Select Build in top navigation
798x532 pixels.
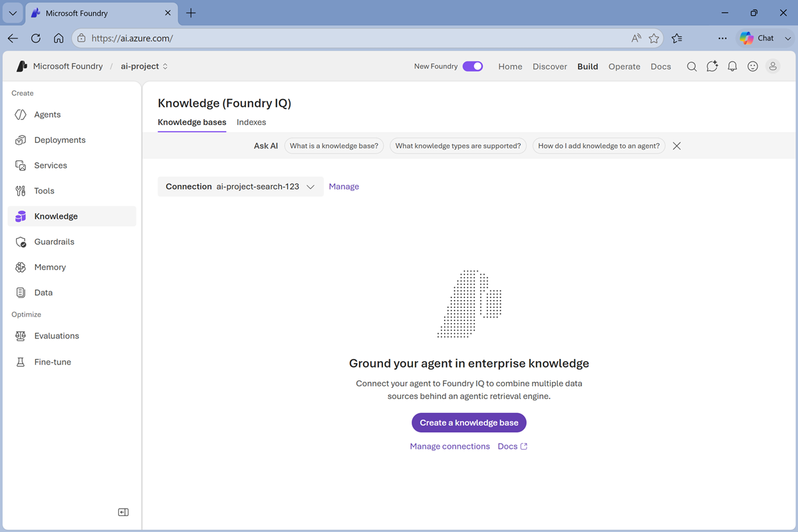pyautogui.click(x=588, y=66)
